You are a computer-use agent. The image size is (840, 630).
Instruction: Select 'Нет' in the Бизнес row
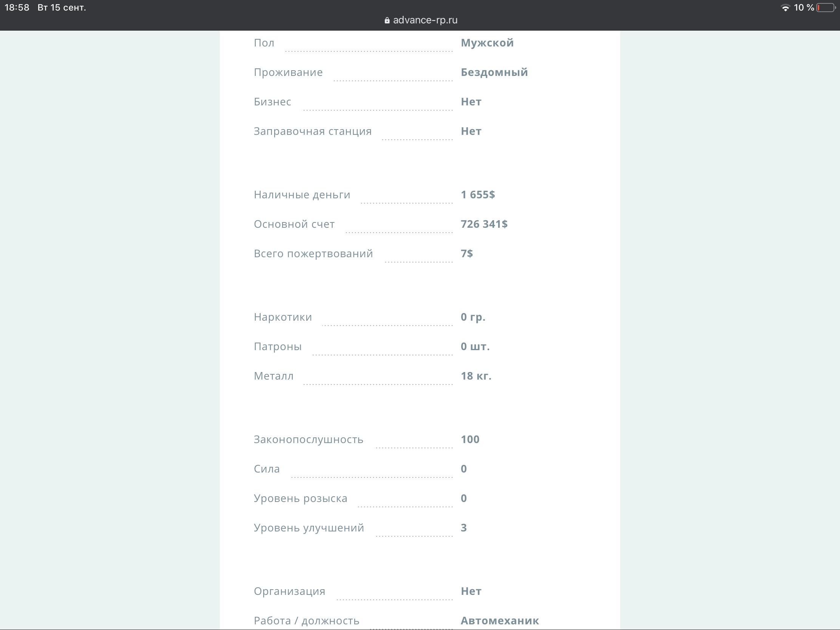point(471,102)
